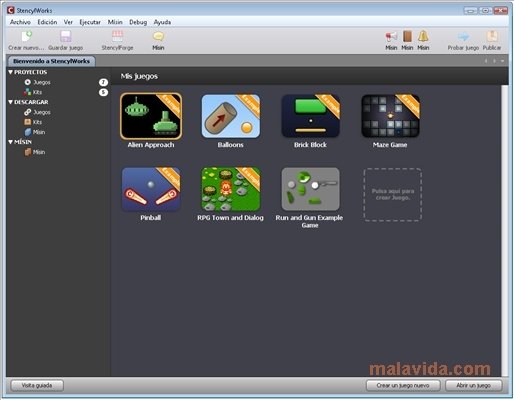The width and height of the screenshot is (514, 400).
Task: Select the RPG Town and Dialog thumbnail
Action: point(231,189)
